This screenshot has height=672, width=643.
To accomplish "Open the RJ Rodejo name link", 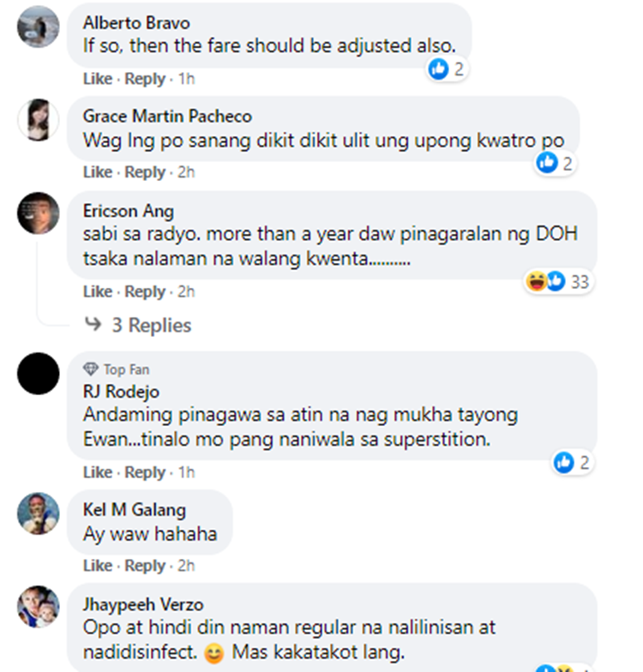I will point(122,392).
